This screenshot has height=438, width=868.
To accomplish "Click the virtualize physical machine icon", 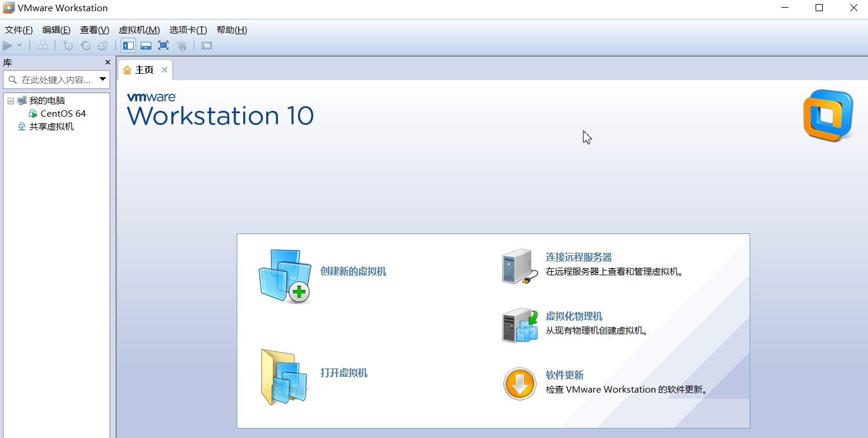I will (x=521, y=325).
